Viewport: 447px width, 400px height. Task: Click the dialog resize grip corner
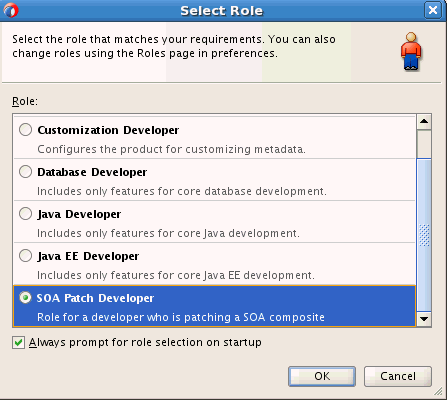tap(439, 391)
